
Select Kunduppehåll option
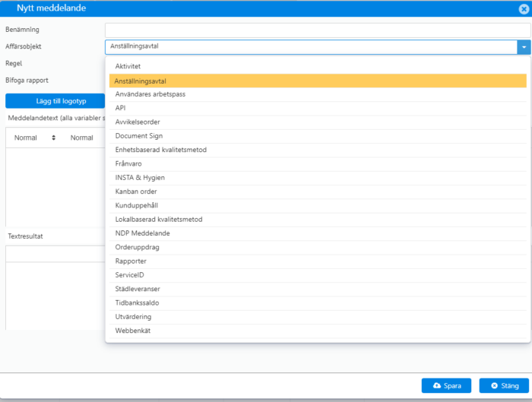318,206
